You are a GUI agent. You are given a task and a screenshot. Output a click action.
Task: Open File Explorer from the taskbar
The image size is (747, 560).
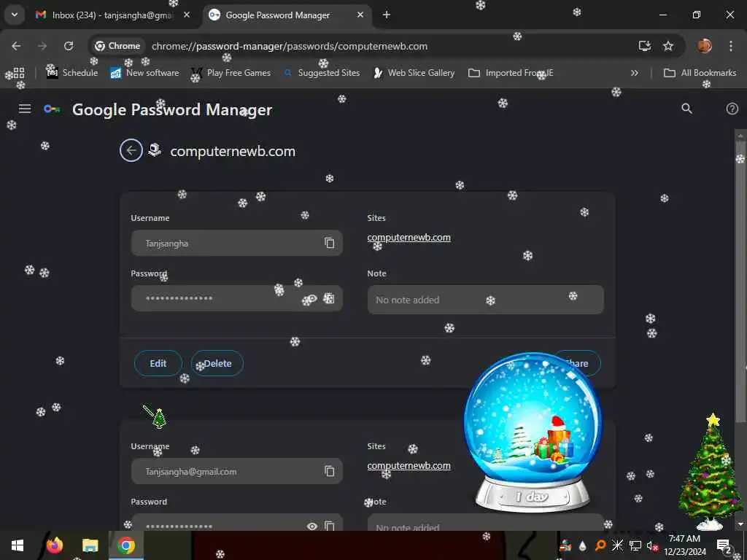[x=90, y=545]
